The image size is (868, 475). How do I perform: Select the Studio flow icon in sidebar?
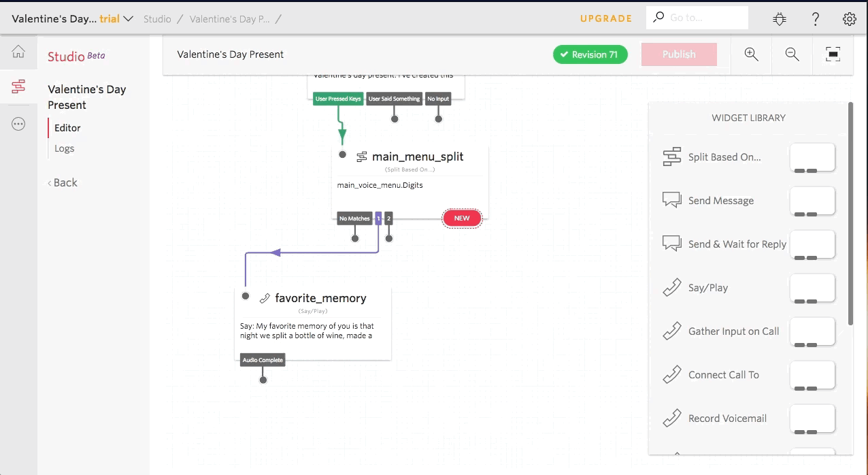pyautogui.click(x=18, y=86)
